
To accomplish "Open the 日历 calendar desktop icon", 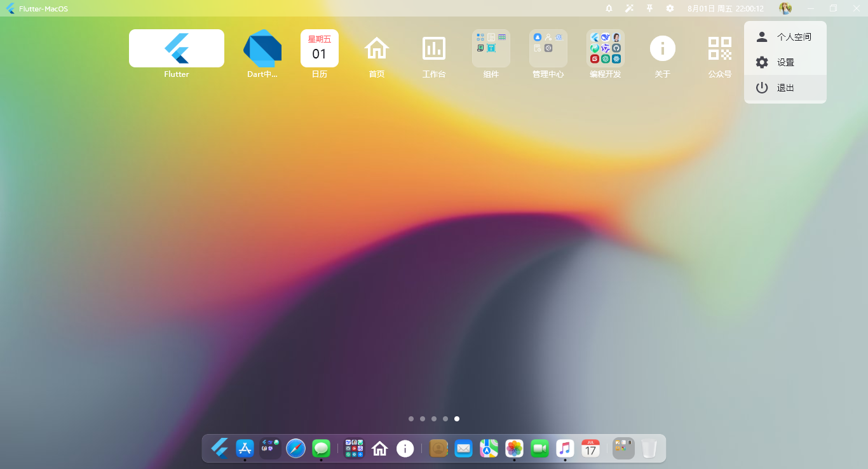I will pyautogui.click(x=320, y=48).
